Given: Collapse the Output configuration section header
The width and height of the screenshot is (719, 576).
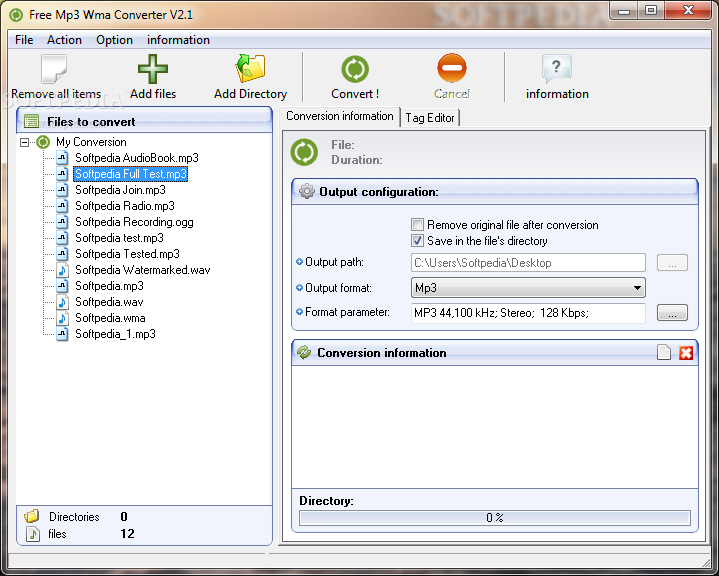Looking at the screenshot, I should pyautogui.click(x=494, y=191).
